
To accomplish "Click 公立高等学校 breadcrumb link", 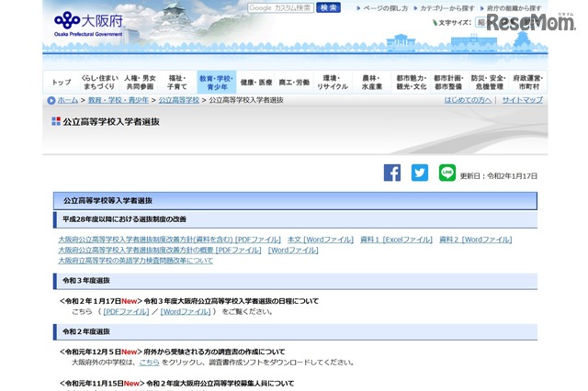I will (x=178, y=99).
